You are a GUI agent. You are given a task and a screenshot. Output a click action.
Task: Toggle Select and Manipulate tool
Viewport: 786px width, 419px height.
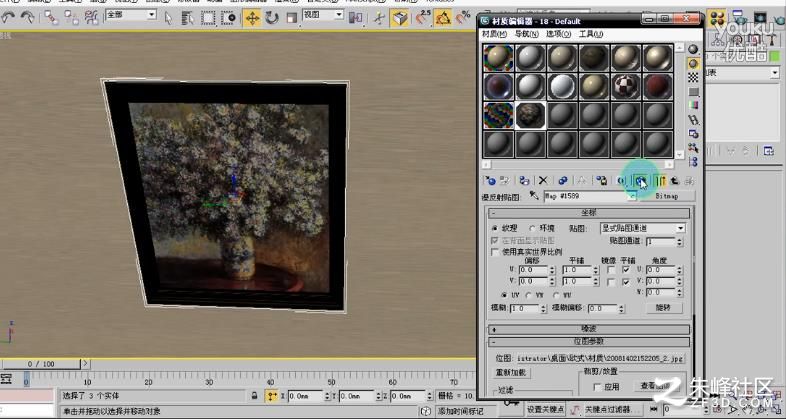click(379, 19)
